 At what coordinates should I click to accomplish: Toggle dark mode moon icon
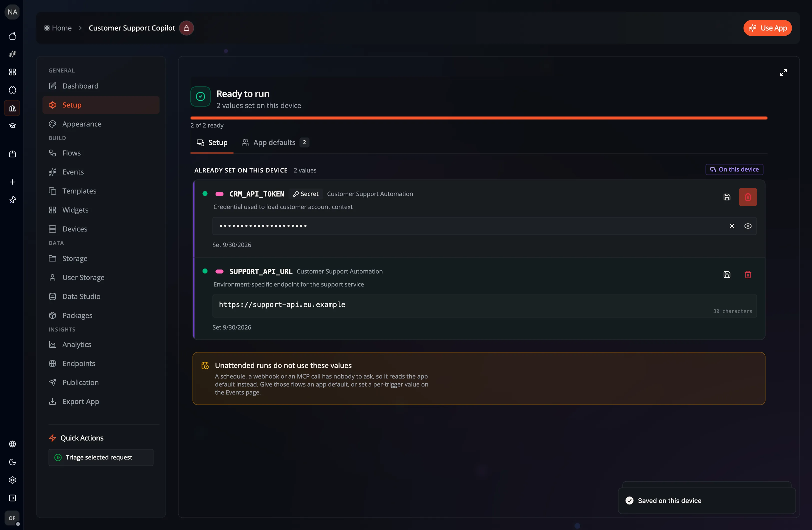click(x=12, y=462)
